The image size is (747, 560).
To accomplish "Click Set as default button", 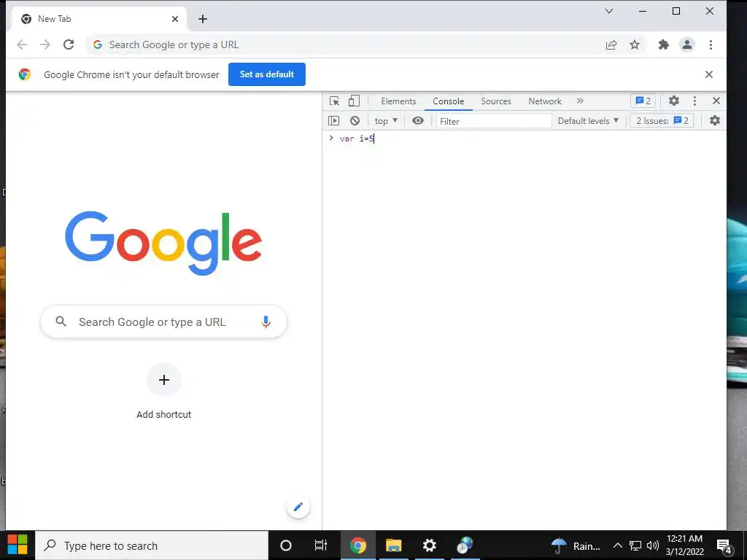I will [267, 74].
